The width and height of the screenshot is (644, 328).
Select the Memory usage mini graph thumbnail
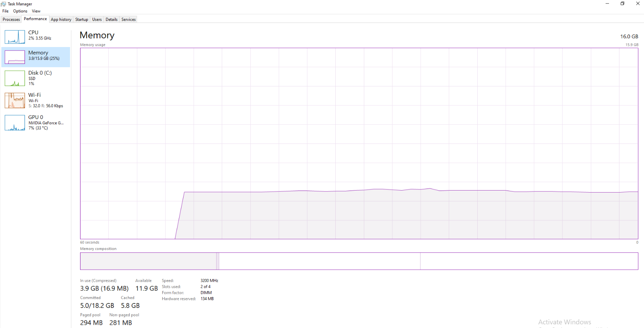click(15, 57)
